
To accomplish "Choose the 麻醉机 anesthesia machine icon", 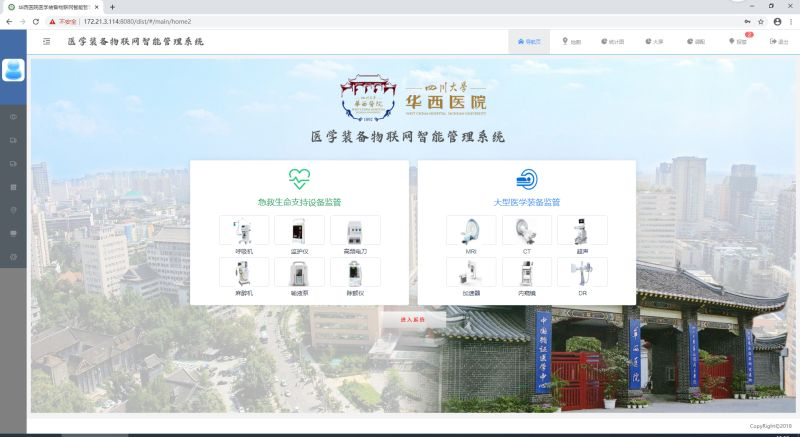I will tap(244, 273).
